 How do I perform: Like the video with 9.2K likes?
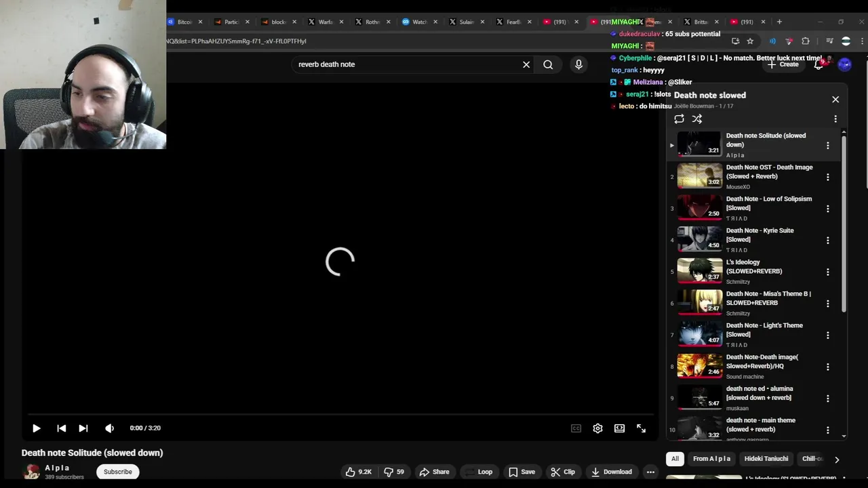pos(359,472)
